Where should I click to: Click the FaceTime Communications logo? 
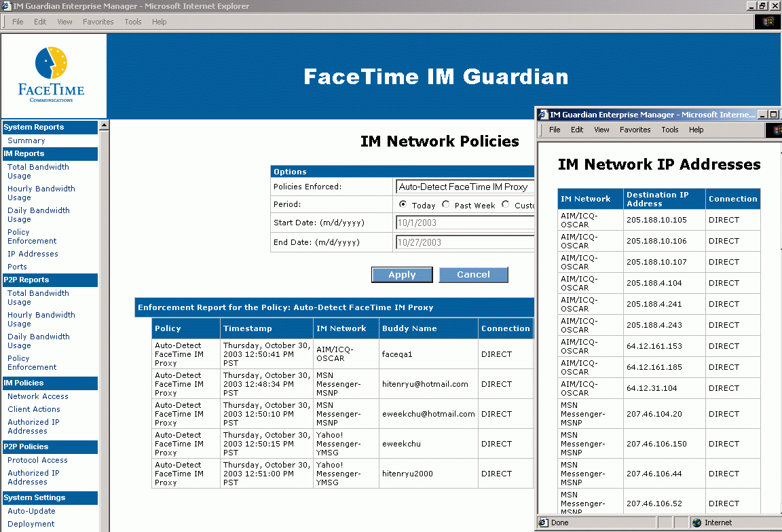tap(52, 75)
